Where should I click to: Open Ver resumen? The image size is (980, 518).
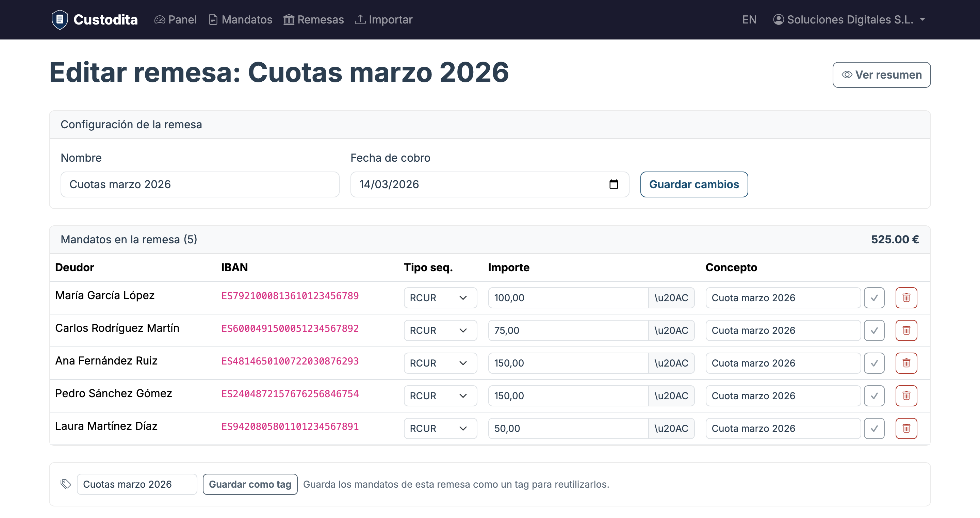(x=882, y=75)
